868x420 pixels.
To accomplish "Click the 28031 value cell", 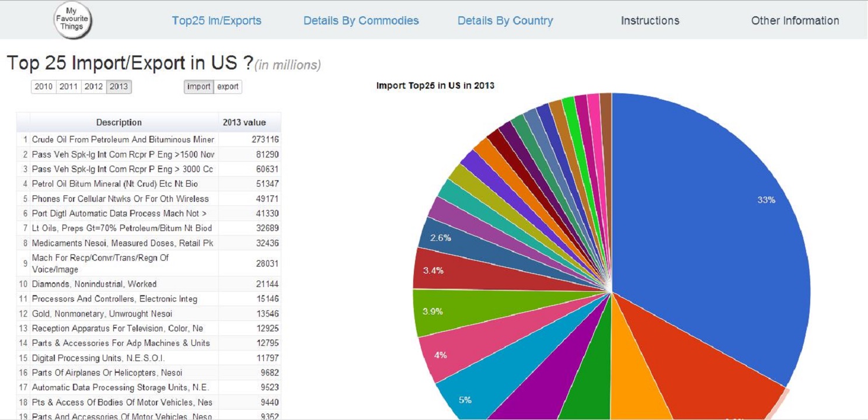I will click(x=250, y=264).
